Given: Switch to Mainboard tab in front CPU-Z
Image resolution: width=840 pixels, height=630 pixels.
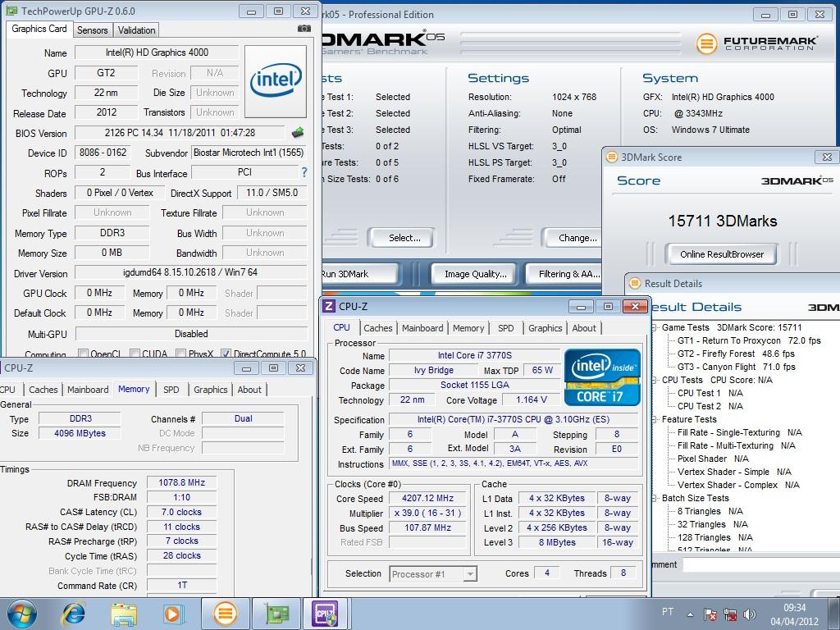Looking at the screenshot, I should (422, 328).
